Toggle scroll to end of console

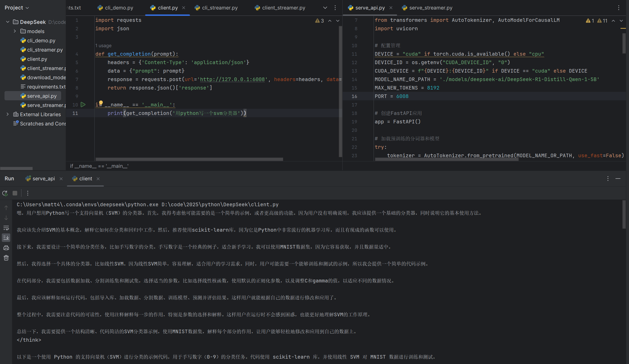click(x=6, y=238)
